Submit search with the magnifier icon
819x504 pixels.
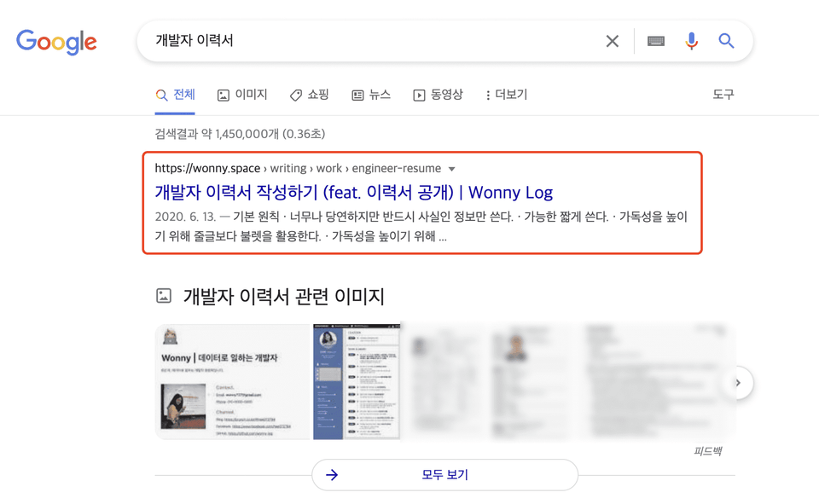(726, 41)
